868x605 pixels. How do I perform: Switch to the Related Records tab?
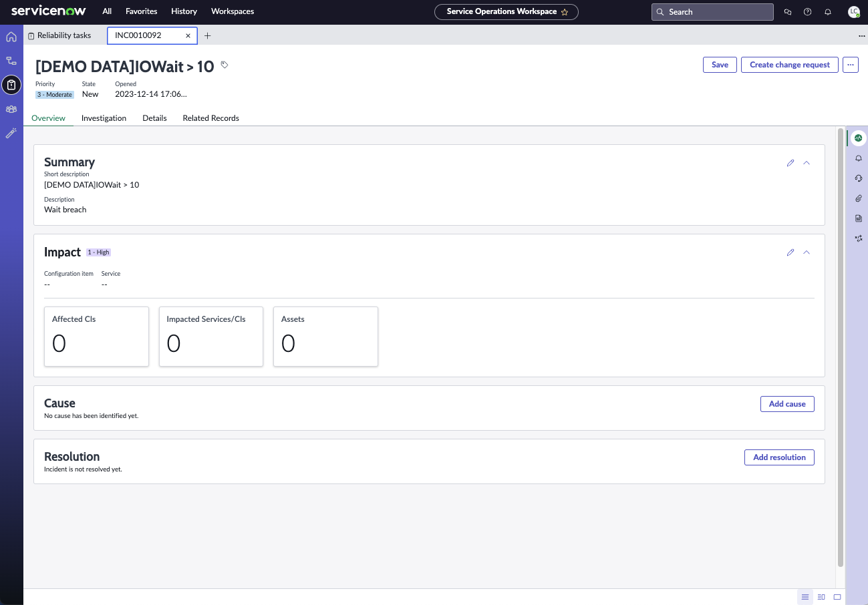[x=211, y=118]
